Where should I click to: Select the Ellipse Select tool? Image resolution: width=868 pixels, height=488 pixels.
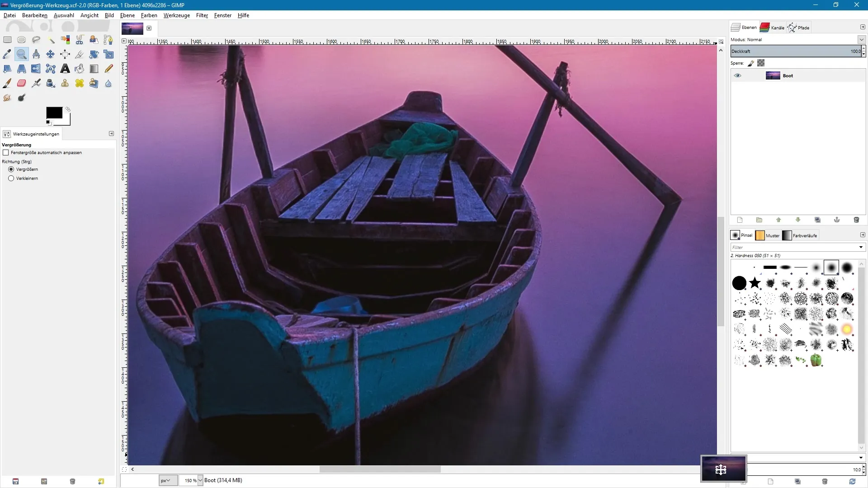[x=22, y=40]
